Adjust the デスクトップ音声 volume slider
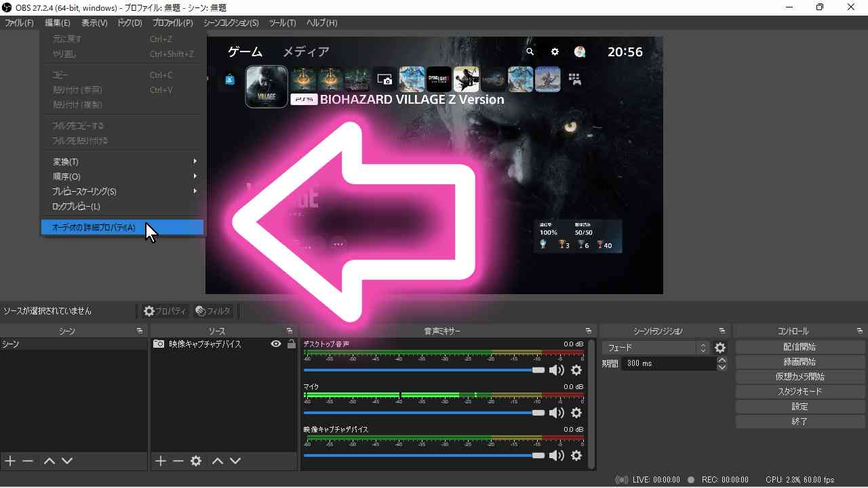This screenshot has width=868, height=488. (424, 370)
